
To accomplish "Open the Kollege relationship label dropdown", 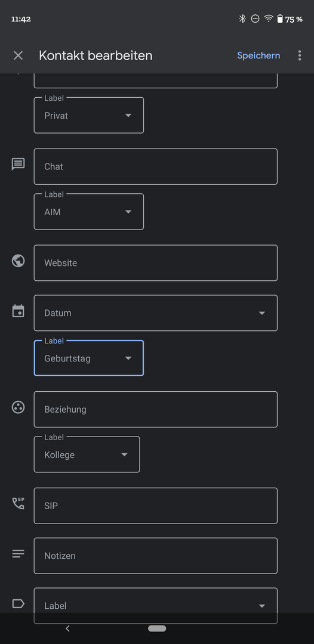I will click(x=87, y=454).
